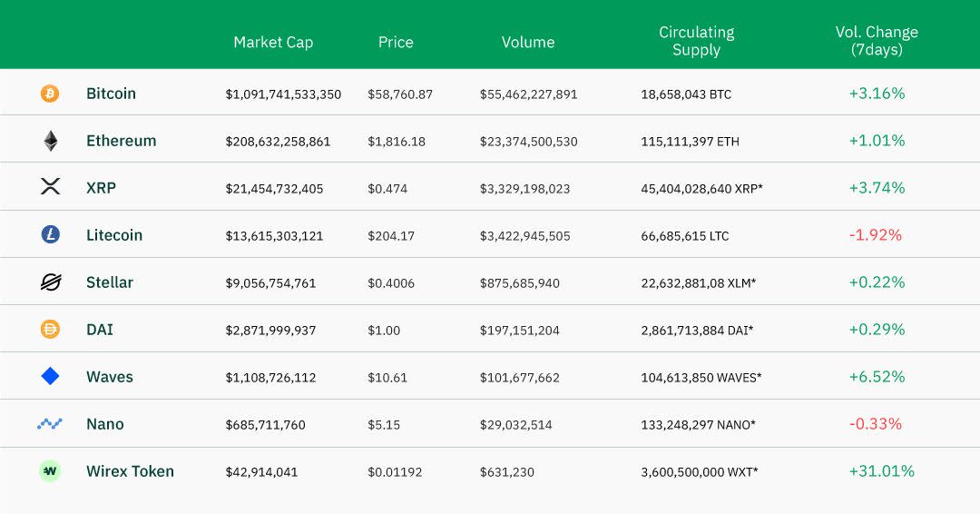The image size is (980, 514).
Task: Click the Stellar logo icon
Action: pos(50,282)
